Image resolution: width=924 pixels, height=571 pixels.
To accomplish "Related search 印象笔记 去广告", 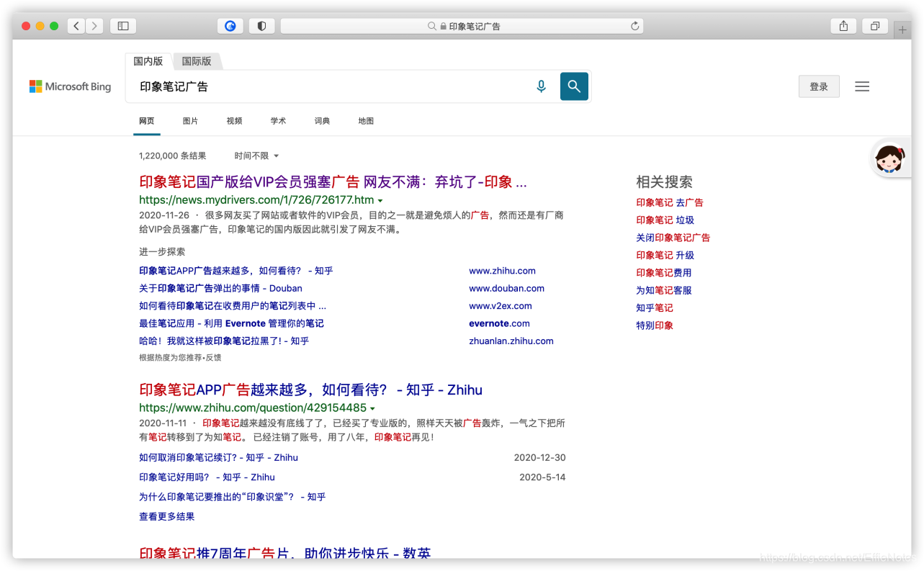I will [670, 202].
